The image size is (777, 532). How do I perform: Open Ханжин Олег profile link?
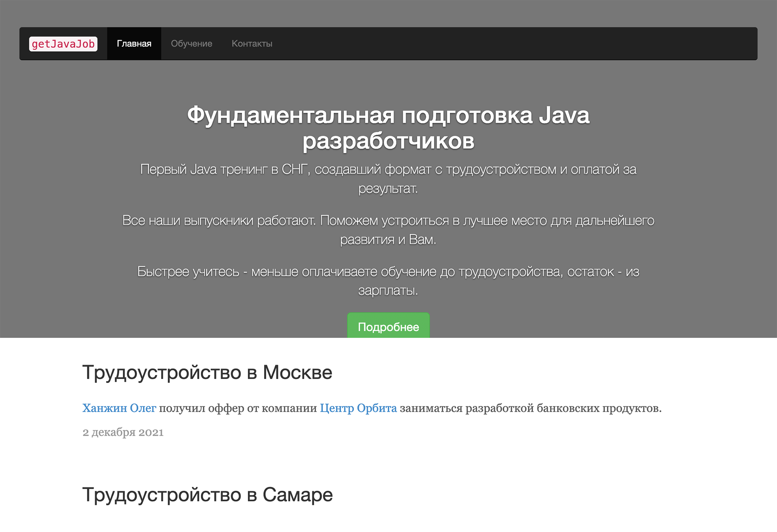point(119,408)
